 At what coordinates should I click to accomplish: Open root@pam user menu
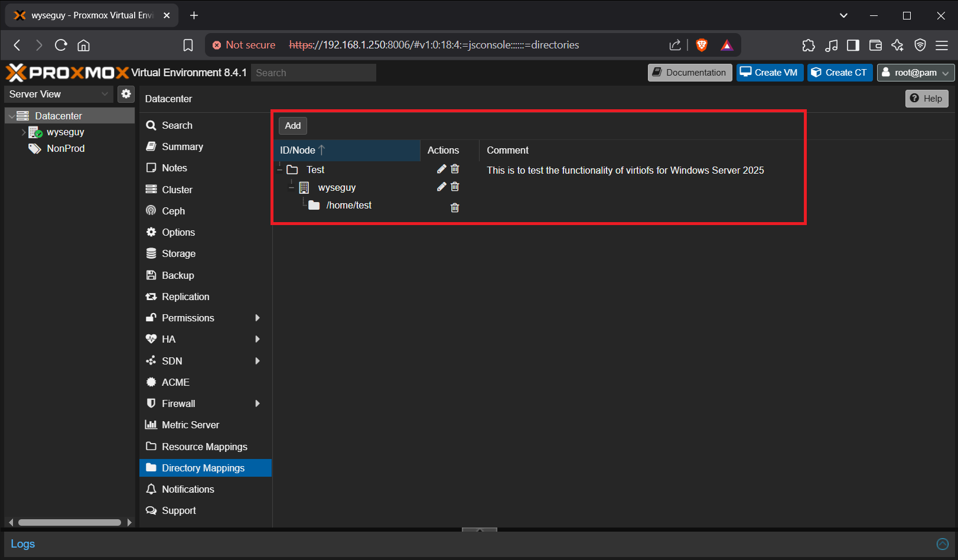[915, 73]
